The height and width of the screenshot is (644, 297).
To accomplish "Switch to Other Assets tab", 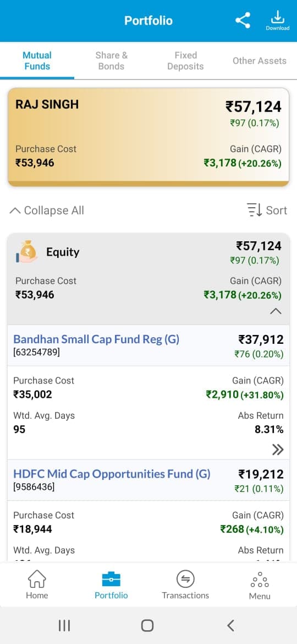I will tap(260, 61).
